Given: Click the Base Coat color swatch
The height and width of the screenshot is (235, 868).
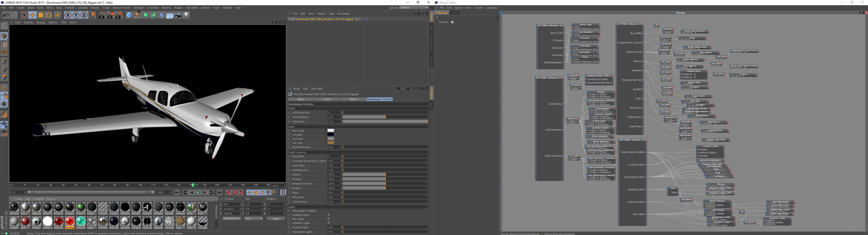Looking at the screenshot, I should tap(331, 131).
